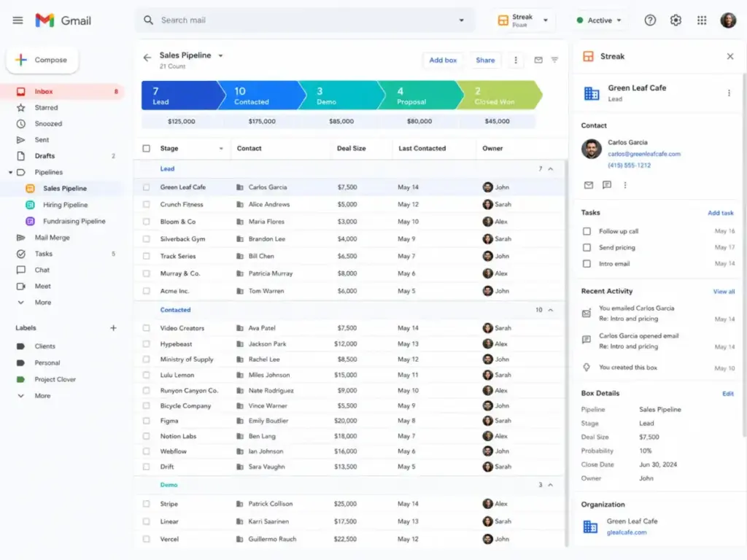Click Sarah's avatar in Crunch Fitness row
This screenshot has height=560, width=747.
tap(487, 204)
